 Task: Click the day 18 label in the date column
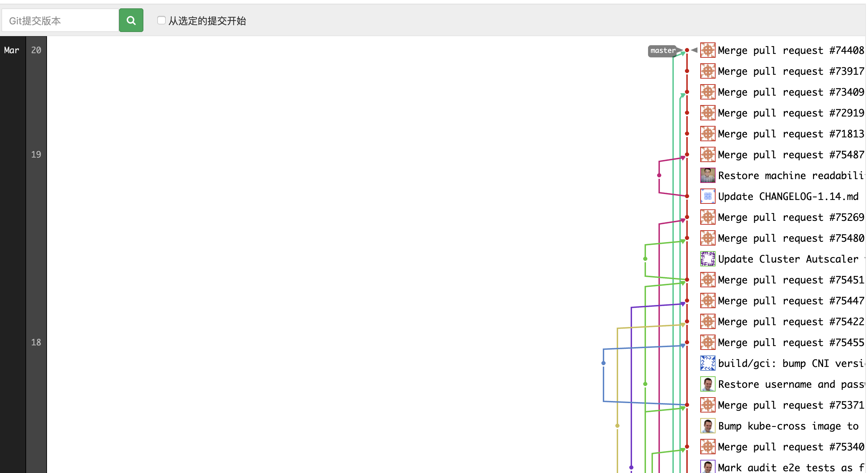tap(36, 342)
